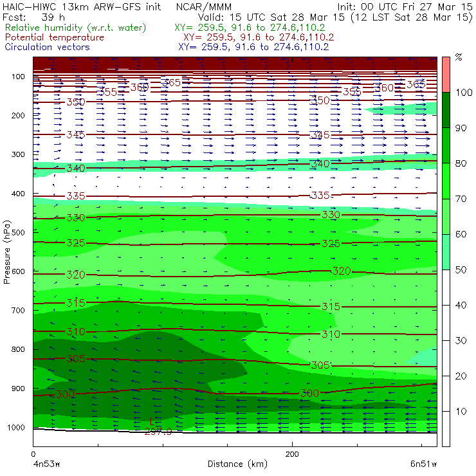
Task: Click the 'Fcst: 39 h' forecast label
Action: [33, 17]
